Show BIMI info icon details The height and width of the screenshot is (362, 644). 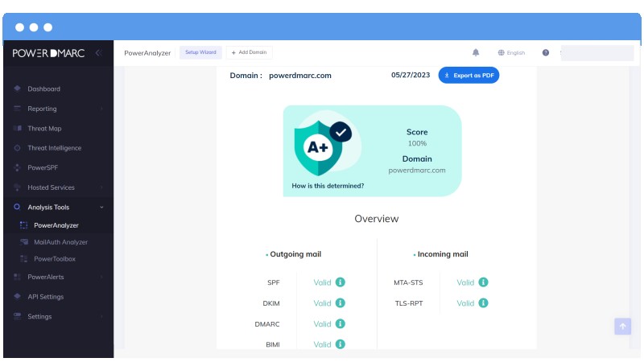[340, 344]
